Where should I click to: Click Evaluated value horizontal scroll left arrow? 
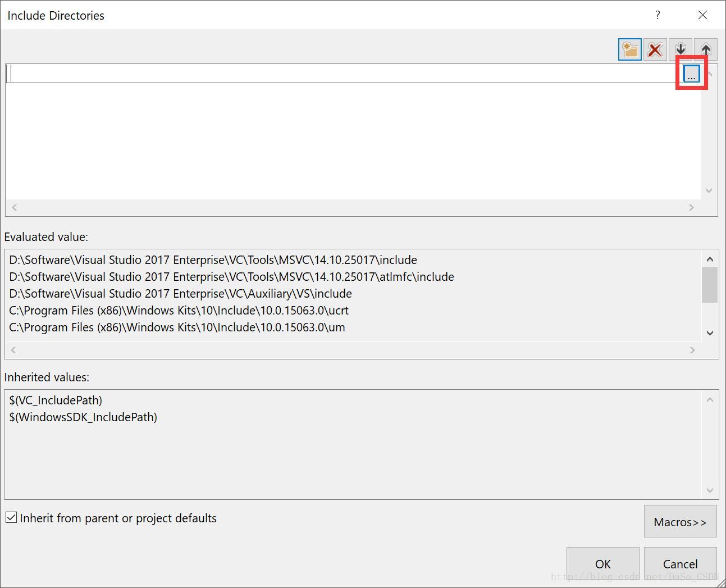[x=13, y=350]
